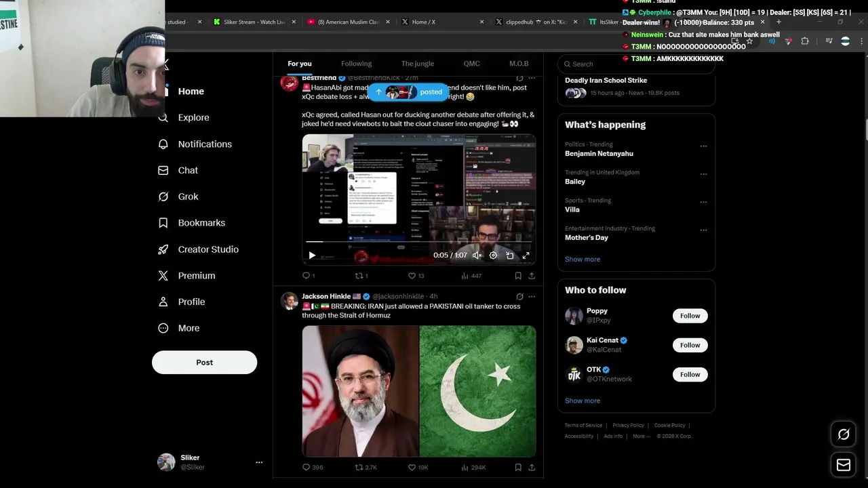868x488 pixels.
Task: Play the Bestfriend video
Action: (x=312, y=256)
